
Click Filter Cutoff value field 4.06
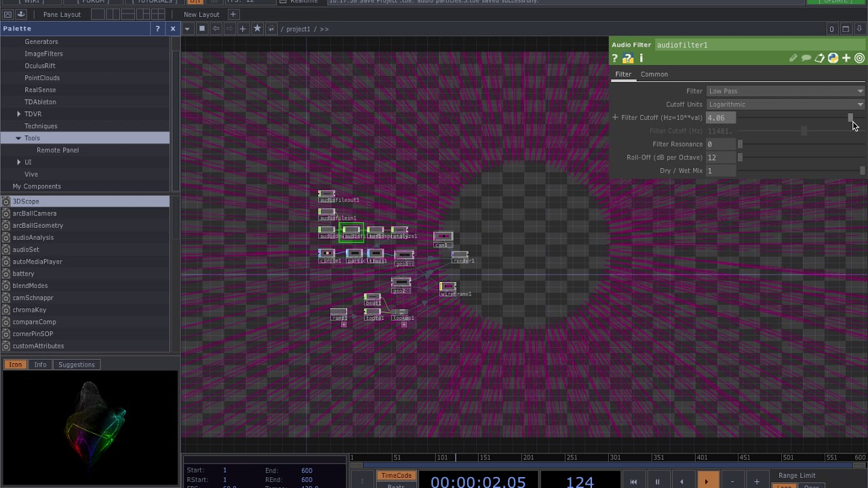721,117
